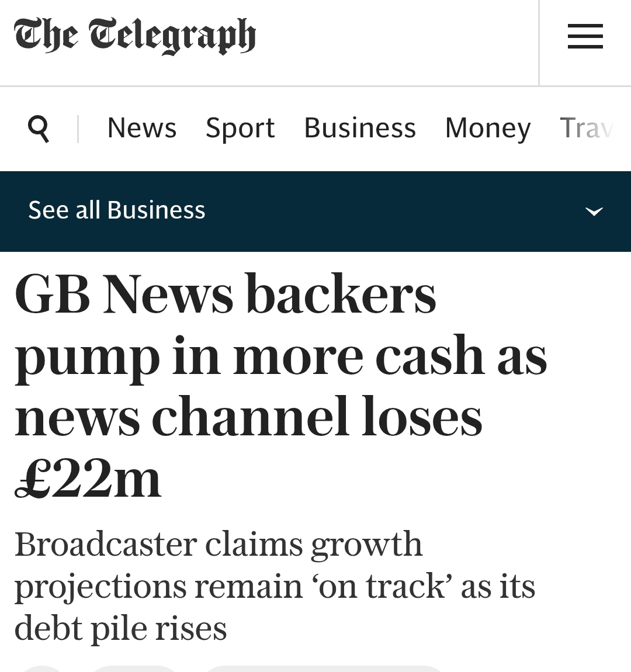631x672 pixels.
Task: Click the search magnifying glass icon
Action: point(39,128)
